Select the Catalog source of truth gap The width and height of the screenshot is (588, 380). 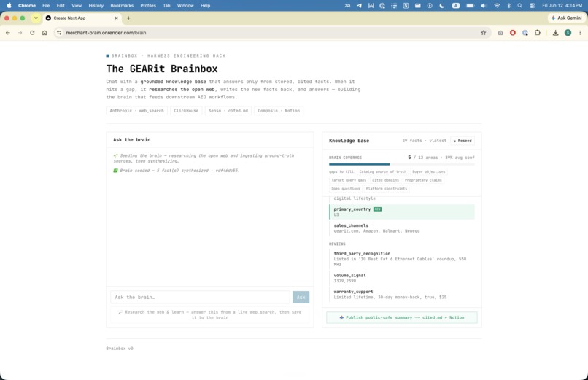click(382, 171)
